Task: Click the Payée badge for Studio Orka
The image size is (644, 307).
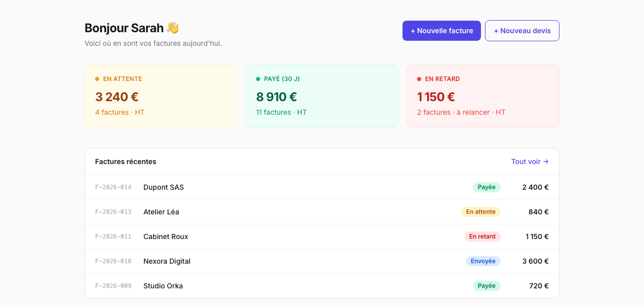Action: coord(487,286)
